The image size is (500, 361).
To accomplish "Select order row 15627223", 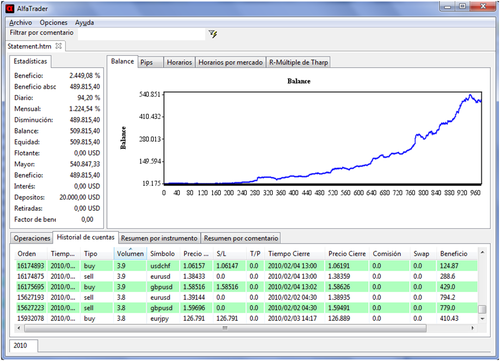I will click(246, 308).
